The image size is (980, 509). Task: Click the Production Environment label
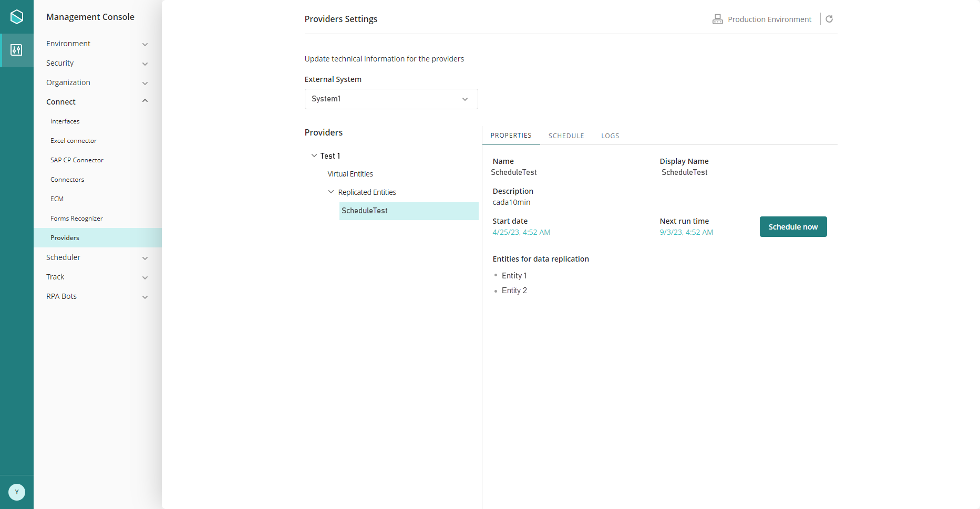pos(769,19)
